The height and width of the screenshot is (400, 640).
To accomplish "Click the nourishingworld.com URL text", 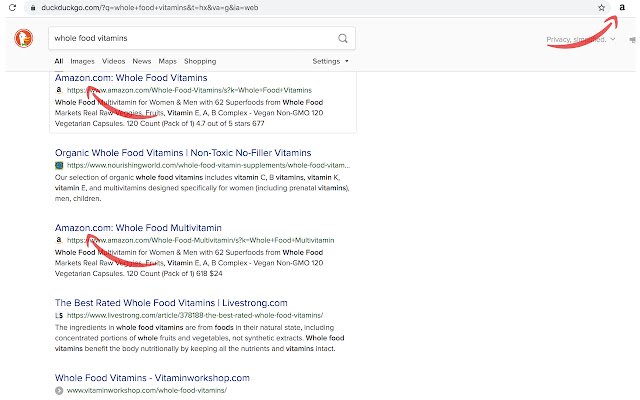I will point(209,165).
